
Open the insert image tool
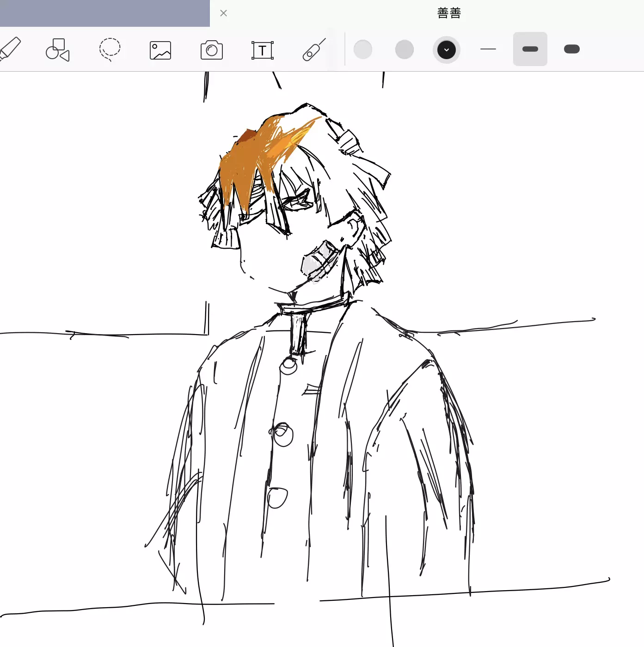click(160, 50)
